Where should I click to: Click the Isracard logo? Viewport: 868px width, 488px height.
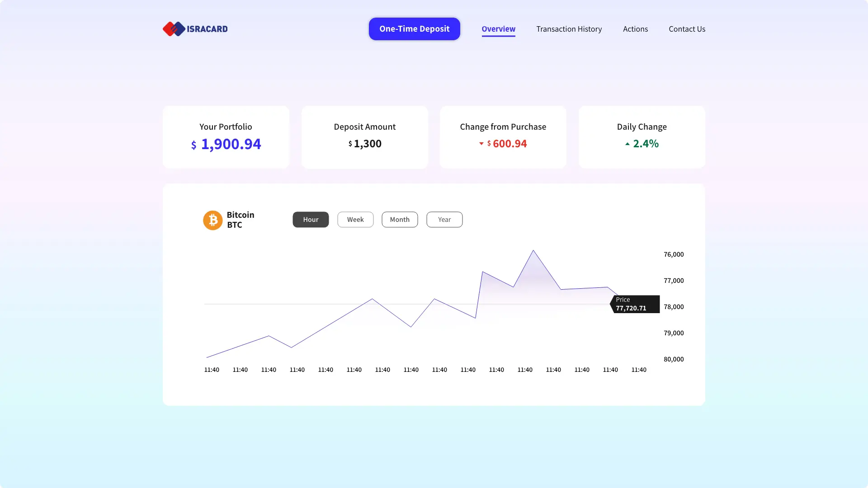pyautogui.click(x=195, y=29)
